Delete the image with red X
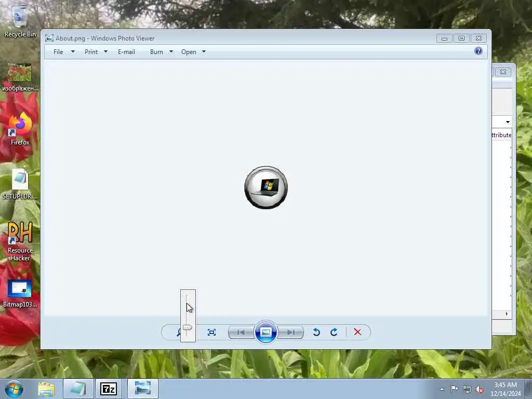 (357, 332)
